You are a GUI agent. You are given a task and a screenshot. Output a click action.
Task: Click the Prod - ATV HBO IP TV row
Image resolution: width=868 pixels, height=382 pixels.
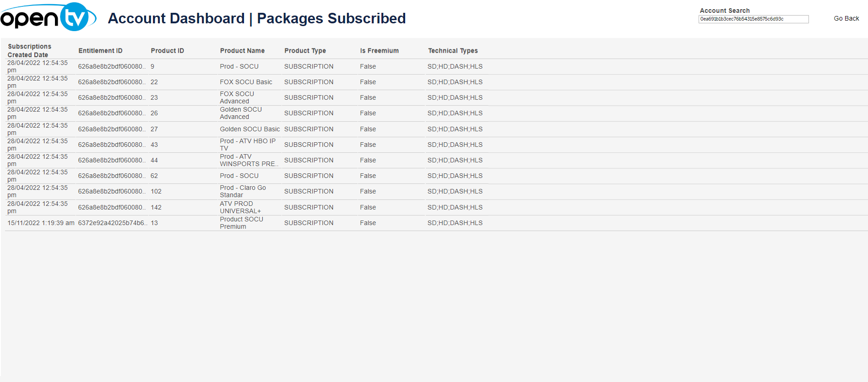point(247,145)
